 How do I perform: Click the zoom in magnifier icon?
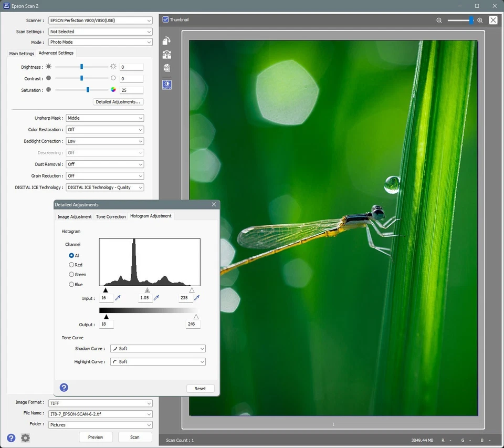point(480,20)
